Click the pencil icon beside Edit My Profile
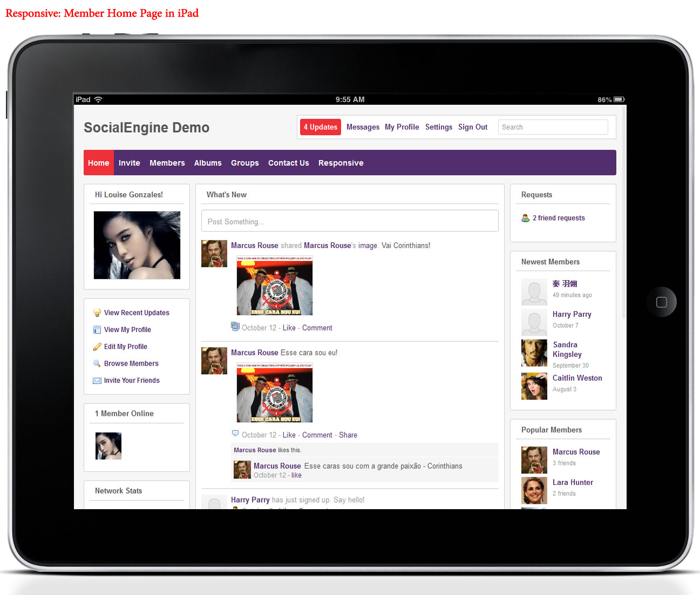 coord(97,347)
